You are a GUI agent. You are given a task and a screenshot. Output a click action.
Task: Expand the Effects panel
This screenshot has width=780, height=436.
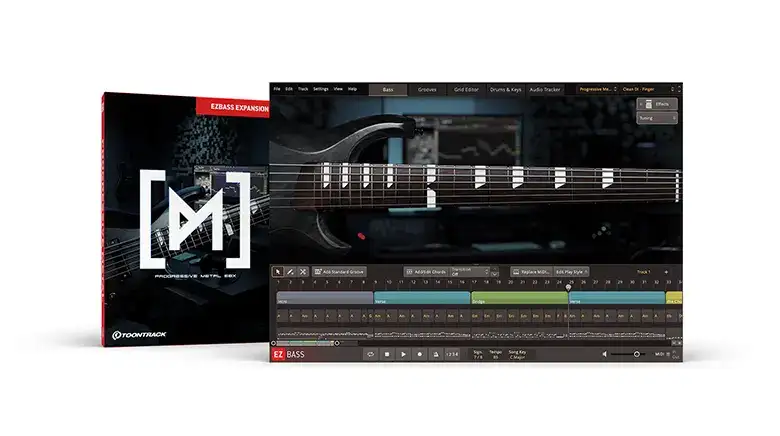657,104
